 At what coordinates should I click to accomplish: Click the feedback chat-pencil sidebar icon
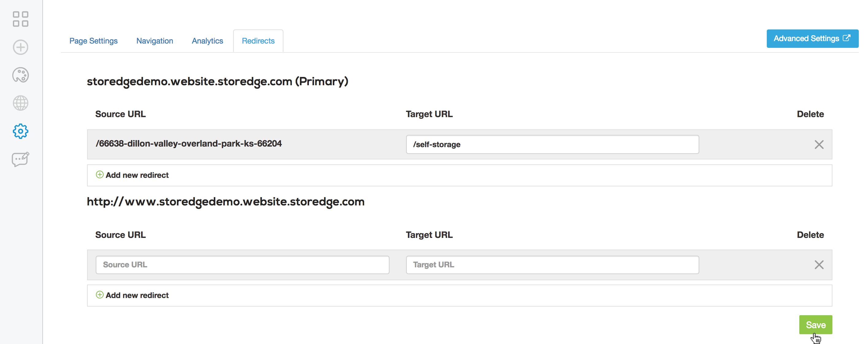pyautogui.click(x=21, y=159)
